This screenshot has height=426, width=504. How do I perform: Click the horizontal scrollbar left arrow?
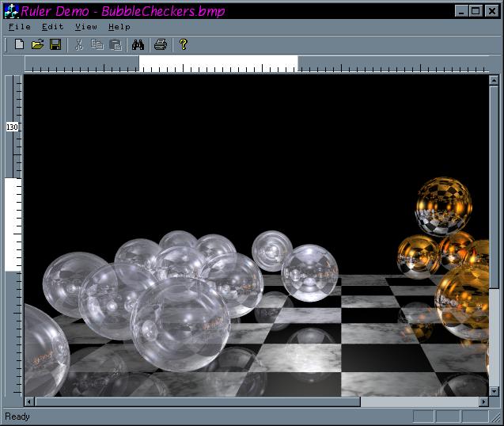[29, 402]
